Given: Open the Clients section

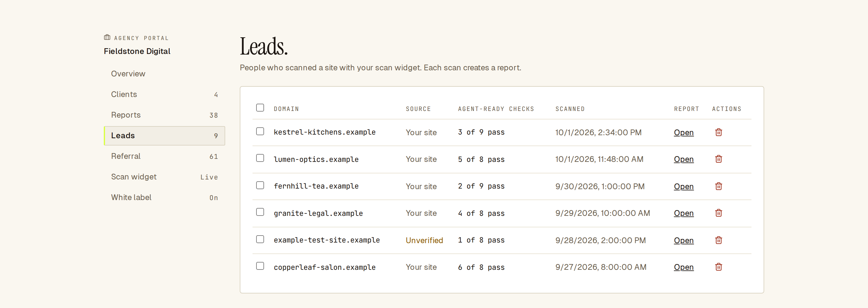Looking at the screenshot, I should tap(164, 94).
